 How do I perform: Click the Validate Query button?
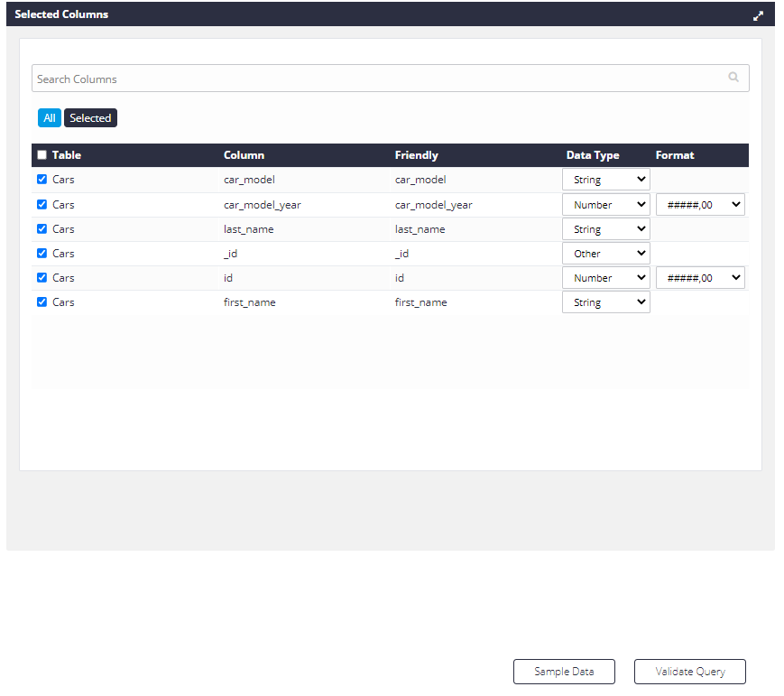point(690,672)
